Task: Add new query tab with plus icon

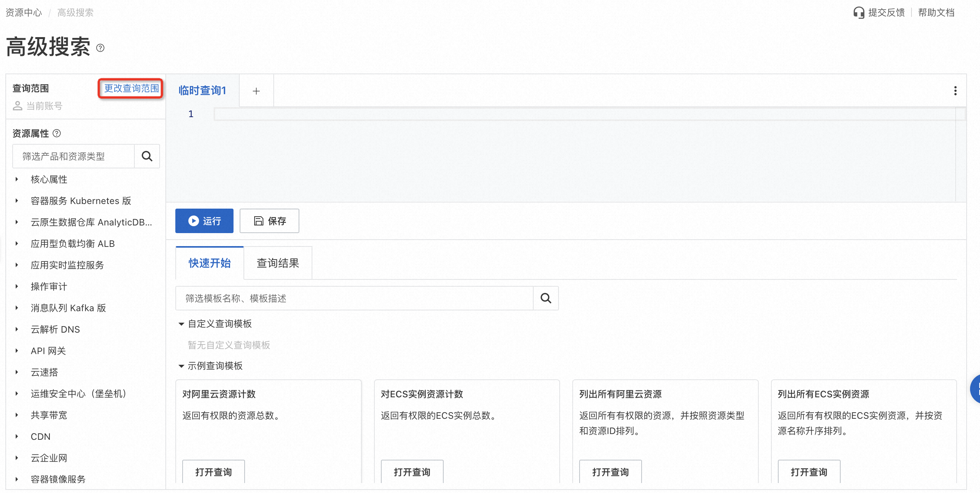Action: point(256,91)
